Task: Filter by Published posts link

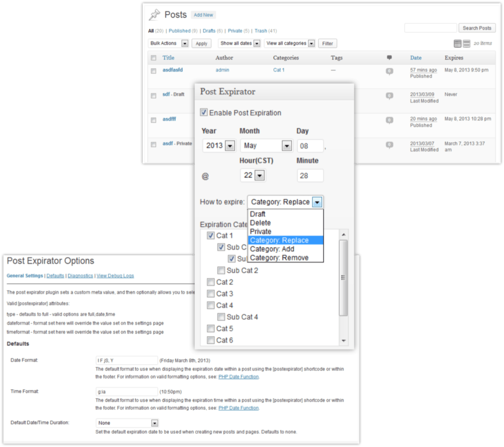Action: [x=180, y=31]
